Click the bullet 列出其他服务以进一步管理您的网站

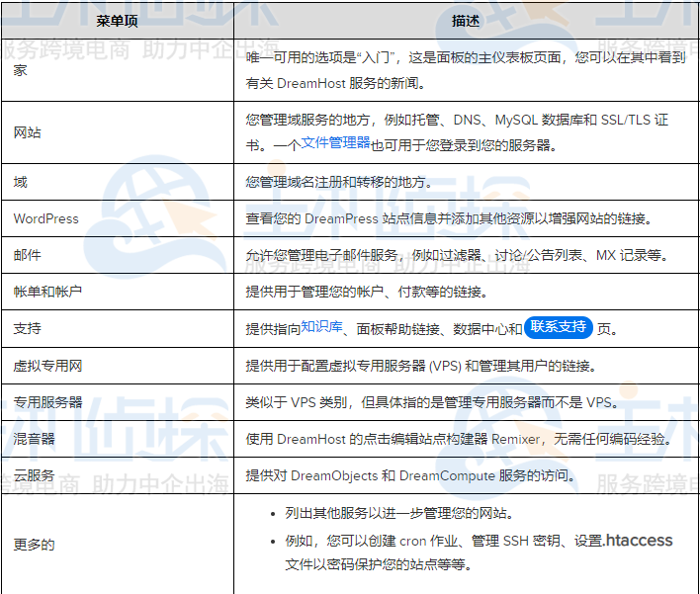(x=399, y=513)
